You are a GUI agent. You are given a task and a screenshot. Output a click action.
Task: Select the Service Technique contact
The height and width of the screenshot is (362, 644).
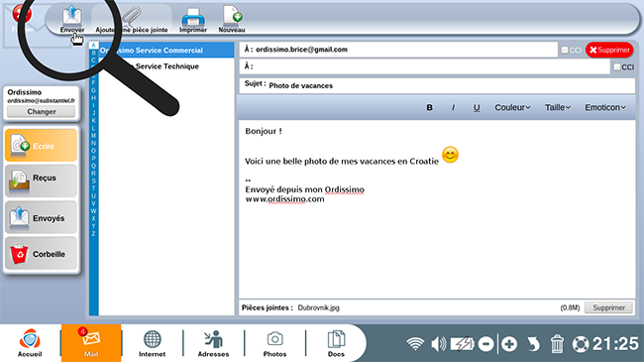[166, 66]
